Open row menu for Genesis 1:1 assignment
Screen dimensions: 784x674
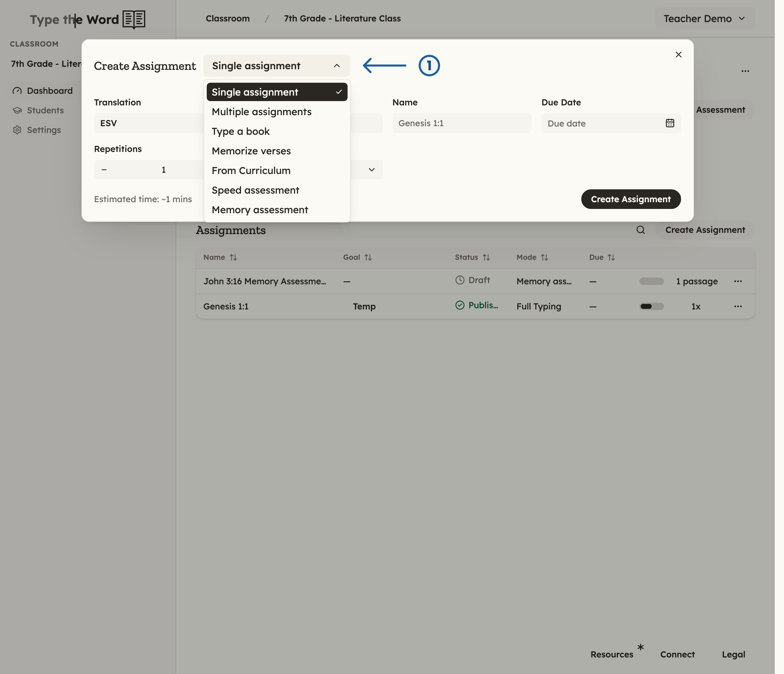tap(738, 306)
